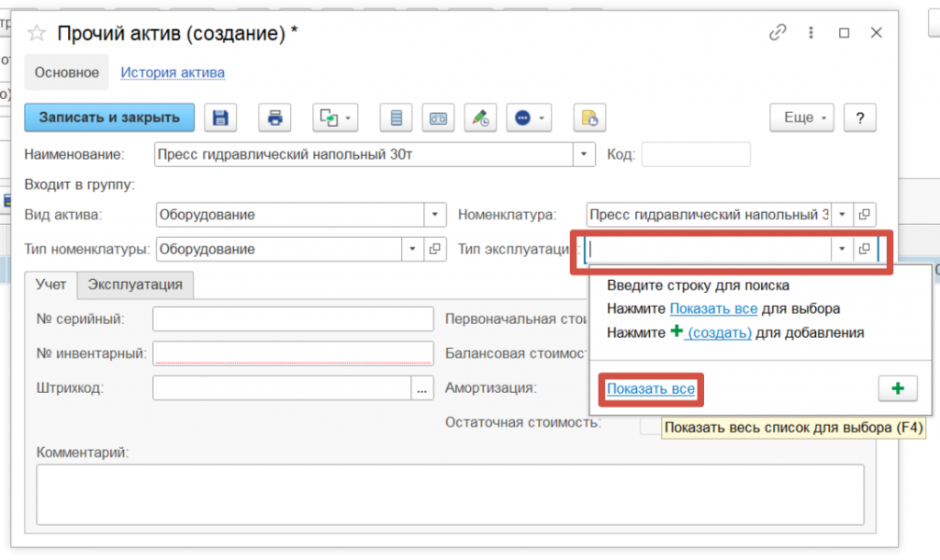Screen dimensions: 940x560
Task: Click into the № серийный field
Action: pos(293,319)
